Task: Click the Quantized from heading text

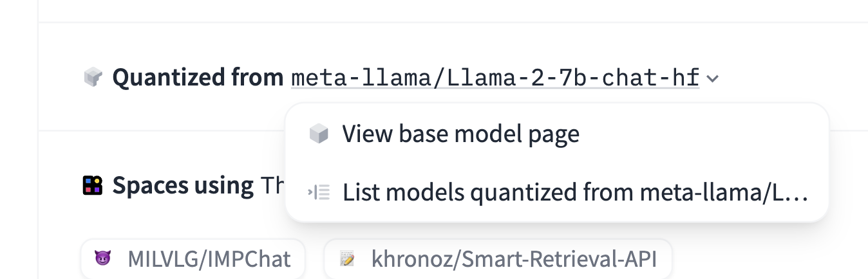Action: click(198, 78)
